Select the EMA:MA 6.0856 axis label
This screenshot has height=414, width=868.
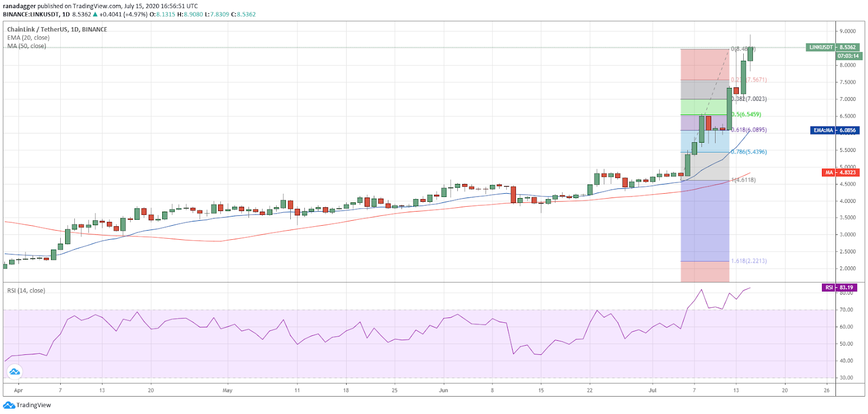(834, 130)
